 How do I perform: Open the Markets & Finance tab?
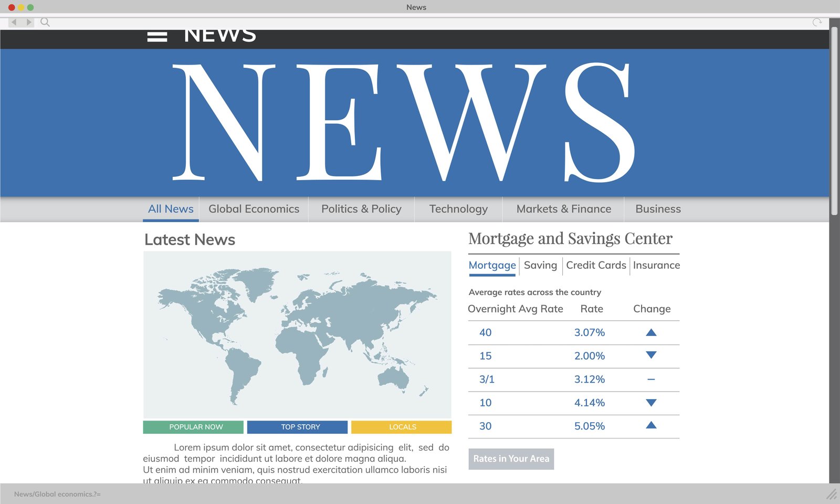coord(563,209)
